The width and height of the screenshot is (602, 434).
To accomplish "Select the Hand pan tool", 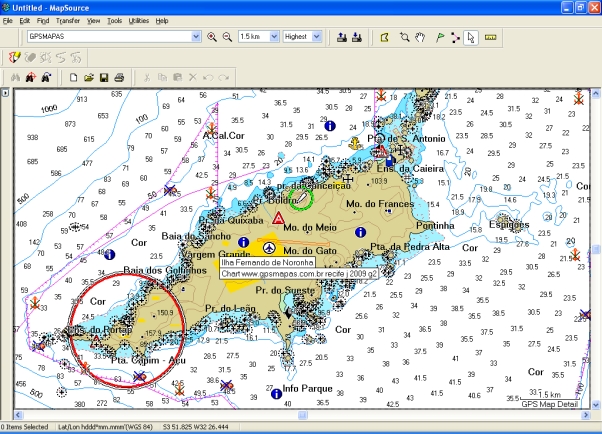I will (421, 37).
